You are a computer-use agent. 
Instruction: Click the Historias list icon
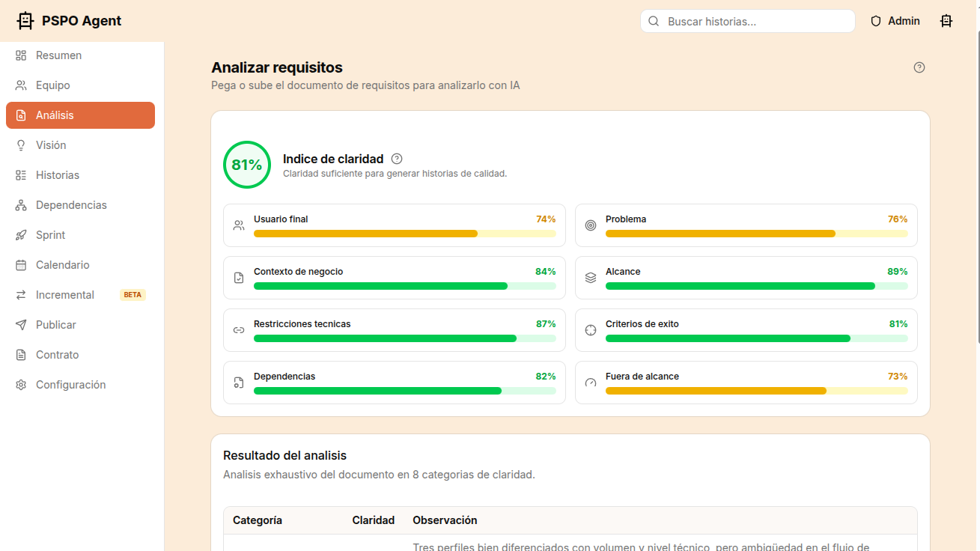point(19,174)
